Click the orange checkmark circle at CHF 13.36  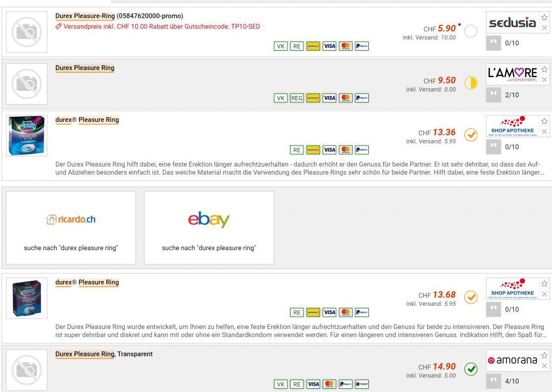coord(471,134)
